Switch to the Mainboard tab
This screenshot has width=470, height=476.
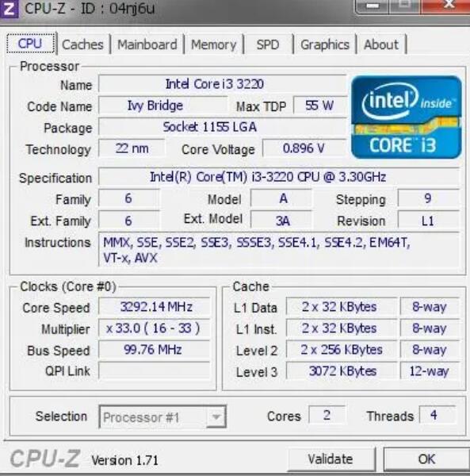147,44
